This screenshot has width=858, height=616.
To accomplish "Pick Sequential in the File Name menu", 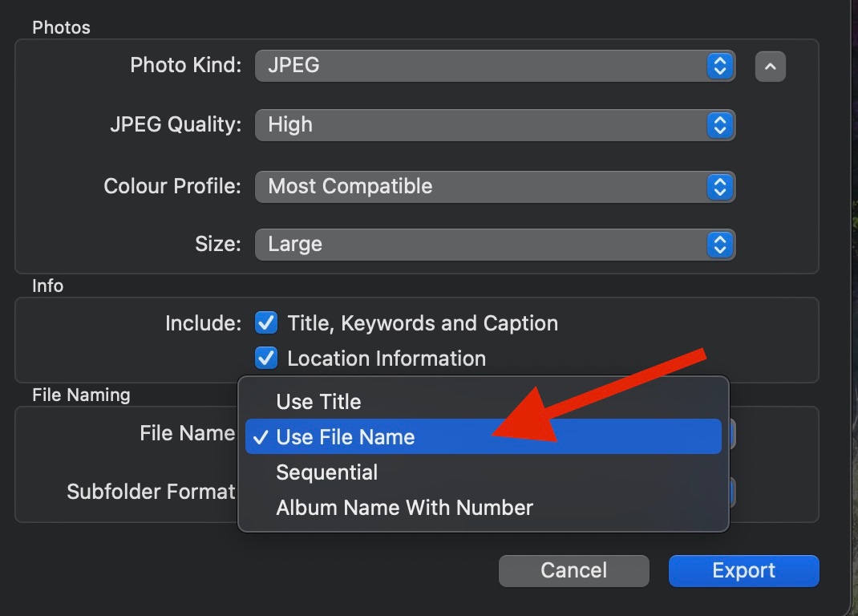I will point(326,472).
